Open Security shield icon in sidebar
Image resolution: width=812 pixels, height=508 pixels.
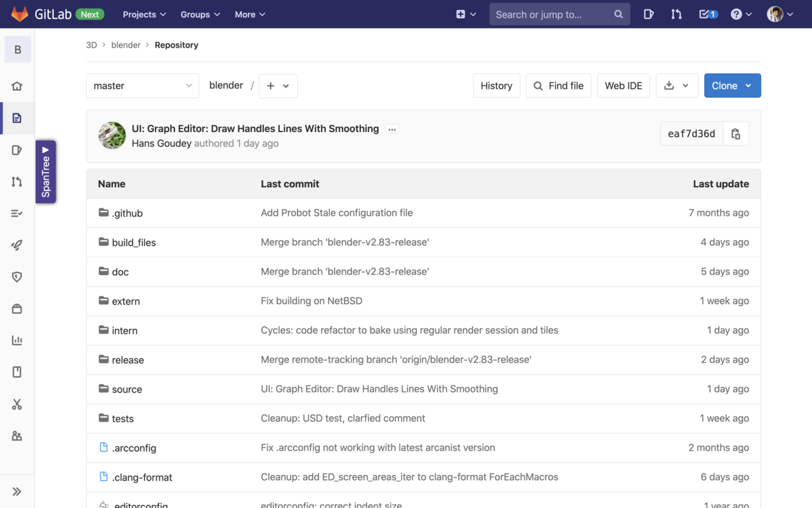coord(17,277)
